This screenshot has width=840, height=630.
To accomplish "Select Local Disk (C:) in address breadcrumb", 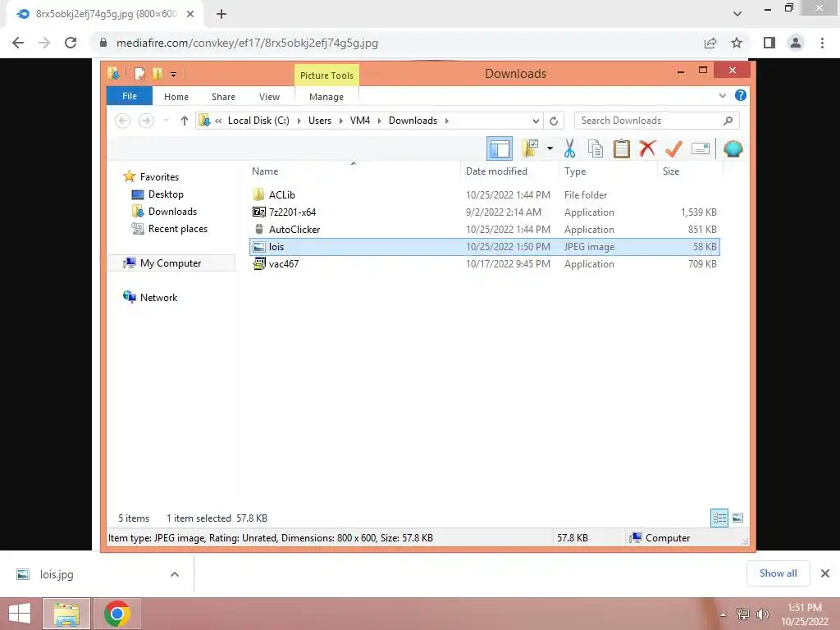I will 258,121.
